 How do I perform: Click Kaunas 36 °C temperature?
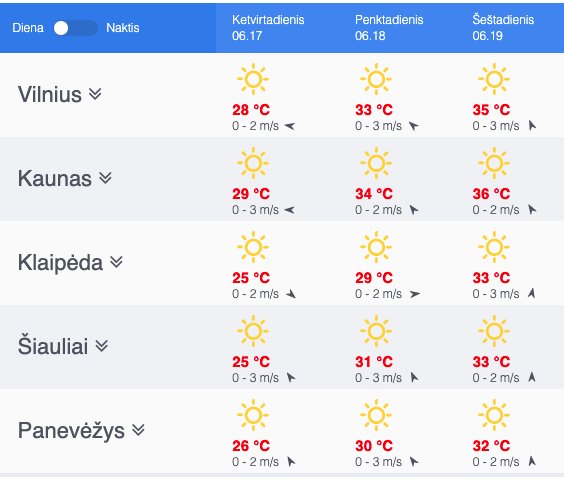[491, 194]
